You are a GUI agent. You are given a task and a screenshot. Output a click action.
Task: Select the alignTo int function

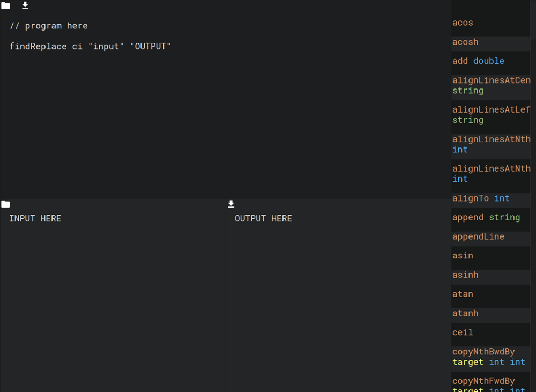(481, 198)
